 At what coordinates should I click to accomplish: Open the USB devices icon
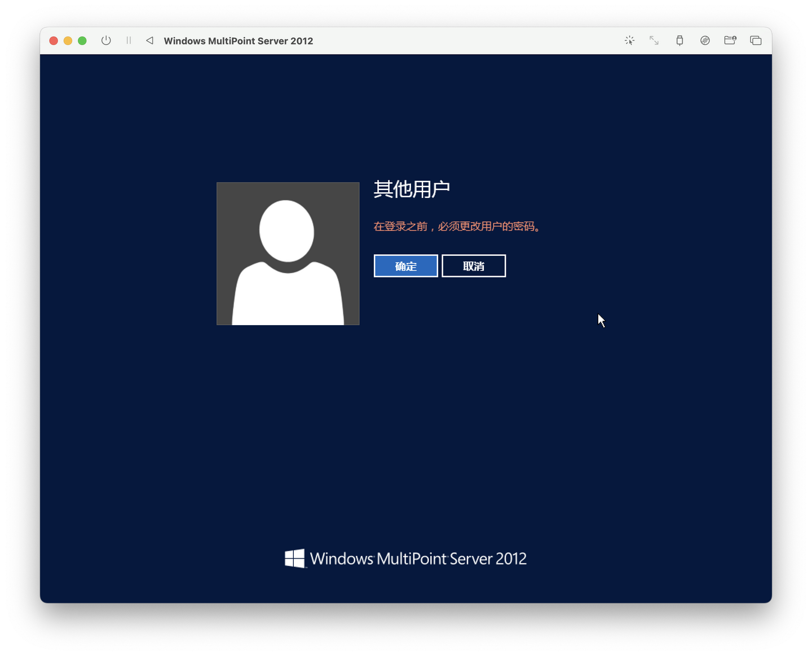(679, 41)
